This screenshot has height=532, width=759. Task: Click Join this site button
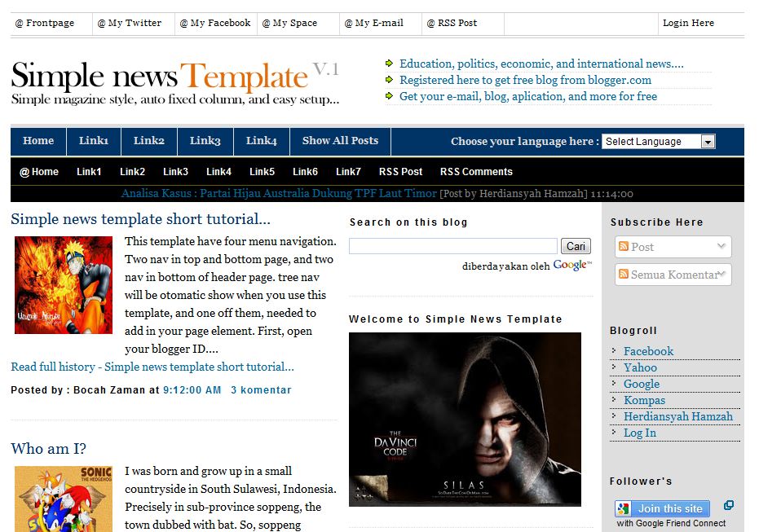click(x=670, y=508)
